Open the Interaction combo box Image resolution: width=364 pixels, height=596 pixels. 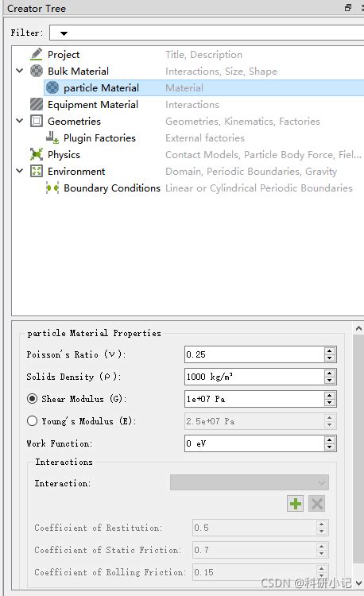250,482
